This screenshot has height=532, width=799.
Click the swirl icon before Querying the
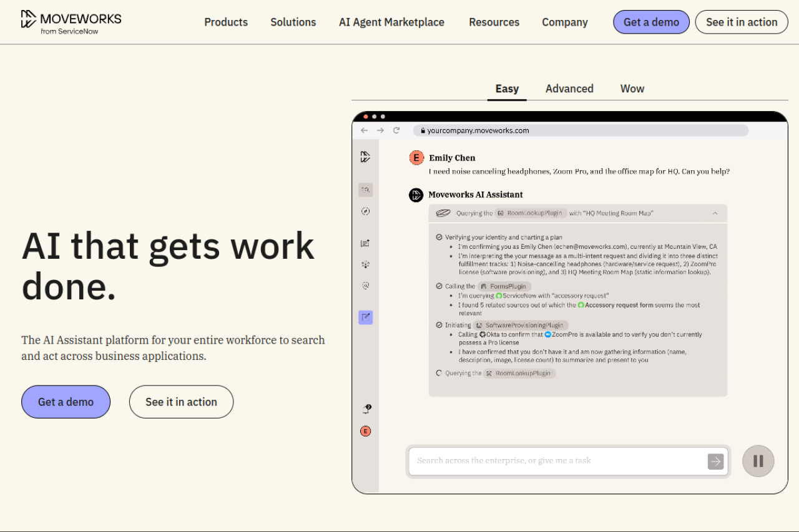[443, 213]
